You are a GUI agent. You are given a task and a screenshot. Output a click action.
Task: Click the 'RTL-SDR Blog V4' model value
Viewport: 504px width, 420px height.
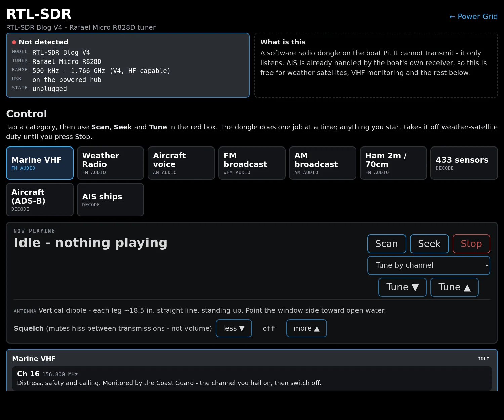61,52
